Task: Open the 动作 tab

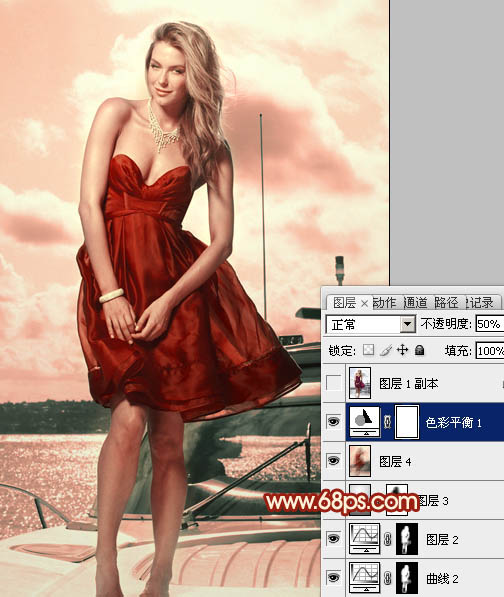Action: click(384, 303)
